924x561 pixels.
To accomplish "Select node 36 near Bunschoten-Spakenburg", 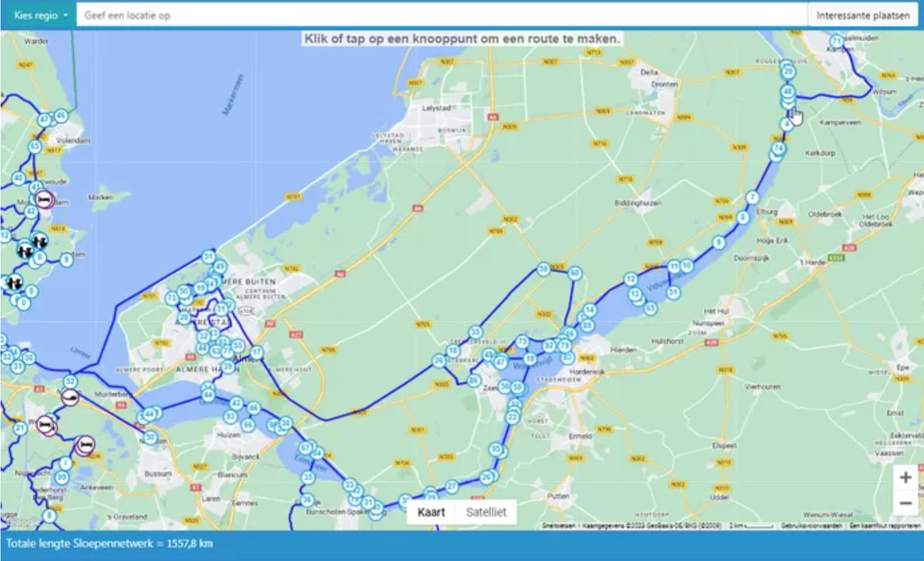I will (307, 500).
